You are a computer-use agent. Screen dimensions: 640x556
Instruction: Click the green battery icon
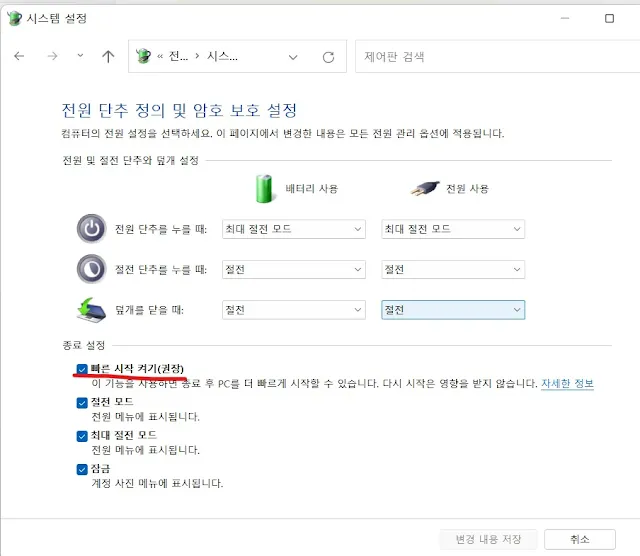(x=264, y=188)
